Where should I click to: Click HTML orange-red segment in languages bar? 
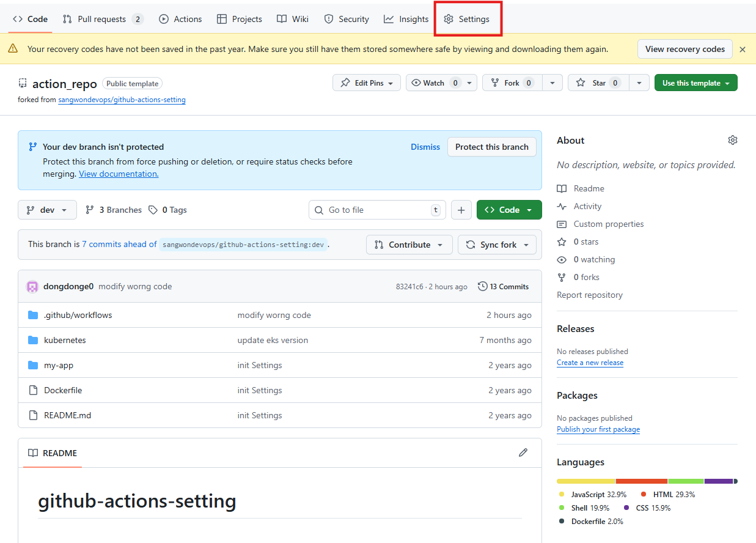coord(642,481)
